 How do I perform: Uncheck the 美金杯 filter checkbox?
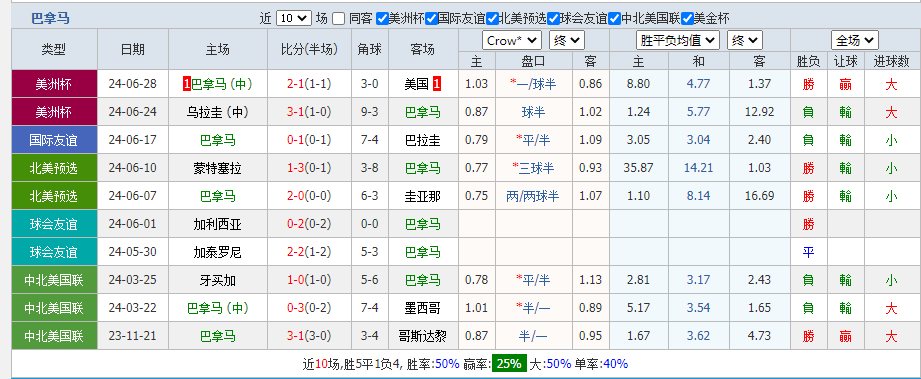[x=687, y=19]
